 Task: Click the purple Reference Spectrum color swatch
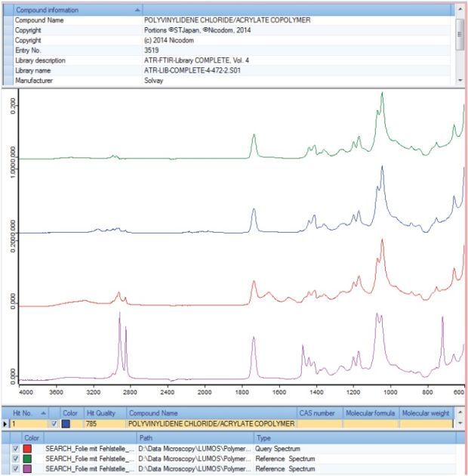point(29,468)
